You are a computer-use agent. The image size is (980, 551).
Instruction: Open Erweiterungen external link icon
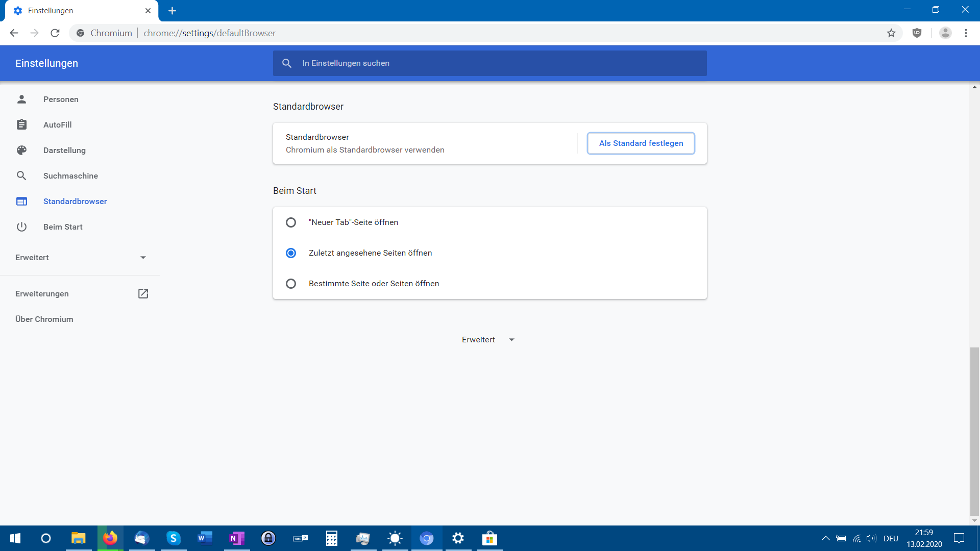(x=143, y=294)
